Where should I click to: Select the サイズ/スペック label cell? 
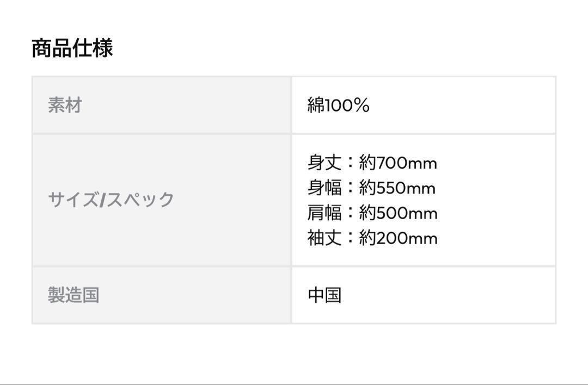pyautogui.click(x=162, y=200)
